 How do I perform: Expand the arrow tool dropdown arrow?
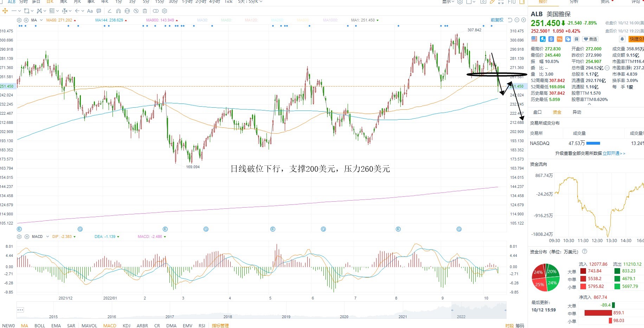[83, 11]
